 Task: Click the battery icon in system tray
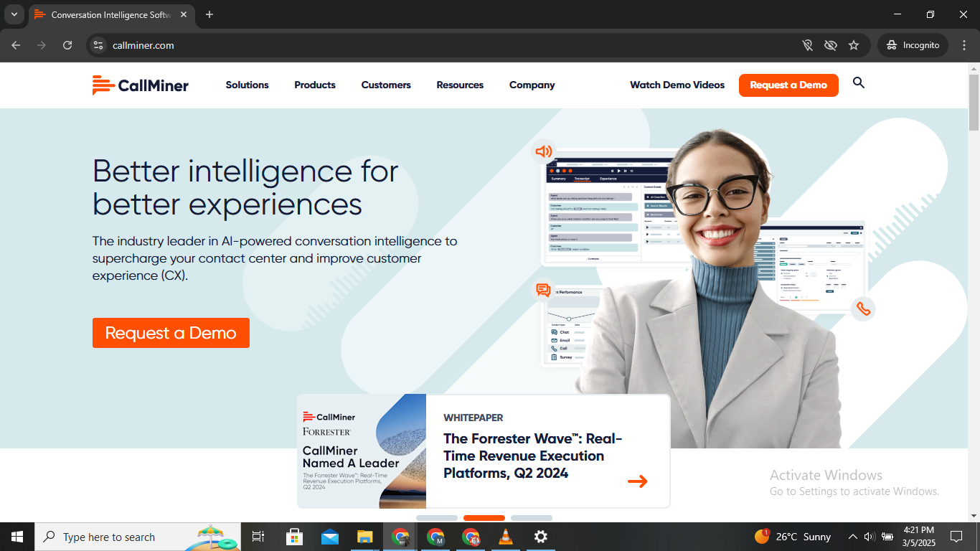click(887, 537)
